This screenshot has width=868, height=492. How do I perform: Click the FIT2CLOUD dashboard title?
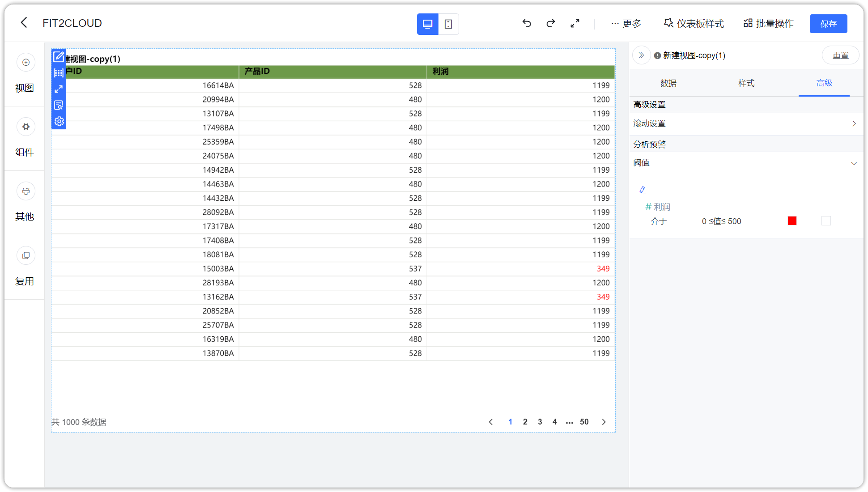click(72, 23)
